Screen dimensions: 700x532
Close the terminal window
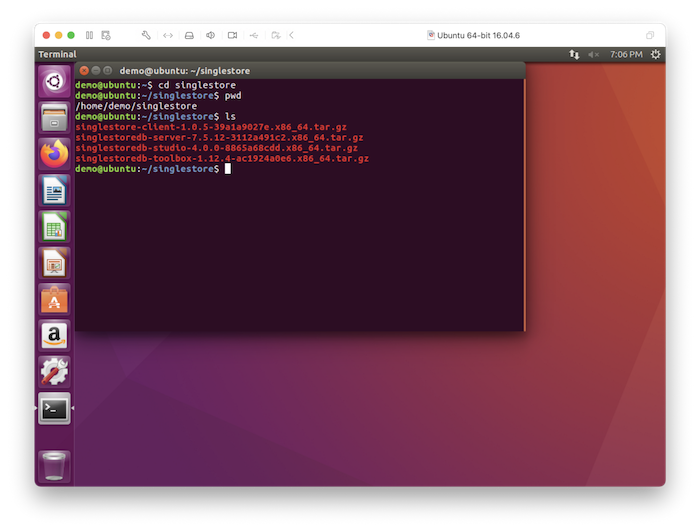click(84, 71)
